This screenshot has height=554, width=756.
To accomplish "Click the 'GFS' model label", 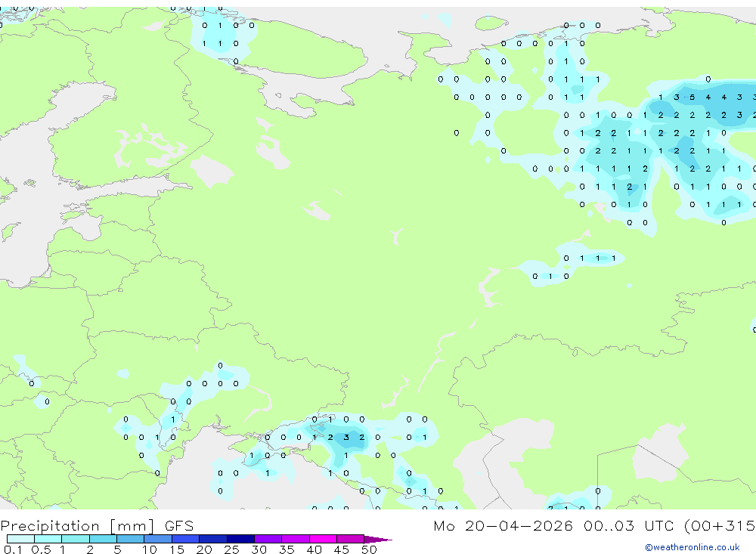I will coord(179,526).
